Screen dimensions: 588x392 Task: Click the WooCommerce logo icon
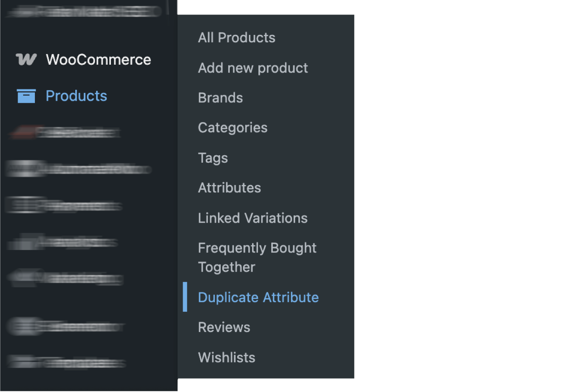(x=26, y=60)
